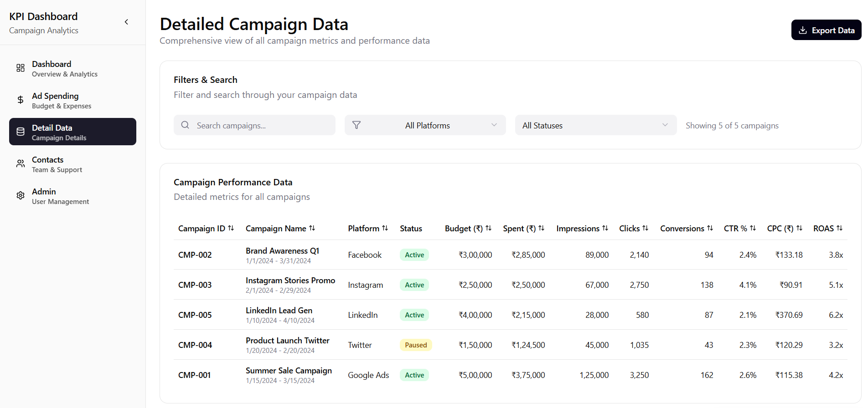
Task: Click the Impressions column header text
Action: (x=578, y=229)
